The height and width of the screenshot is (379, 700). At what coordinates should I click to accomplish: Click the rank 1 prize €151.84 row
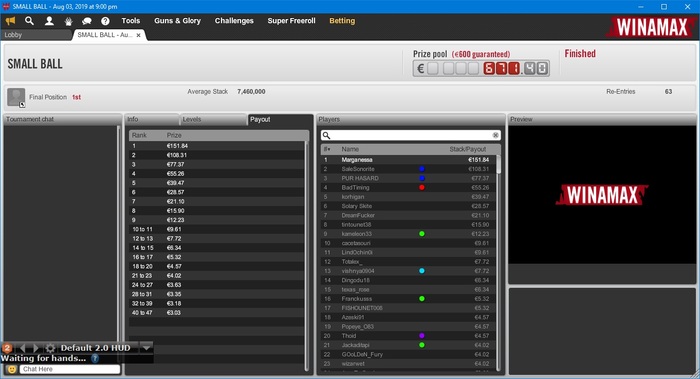[216, 146]
